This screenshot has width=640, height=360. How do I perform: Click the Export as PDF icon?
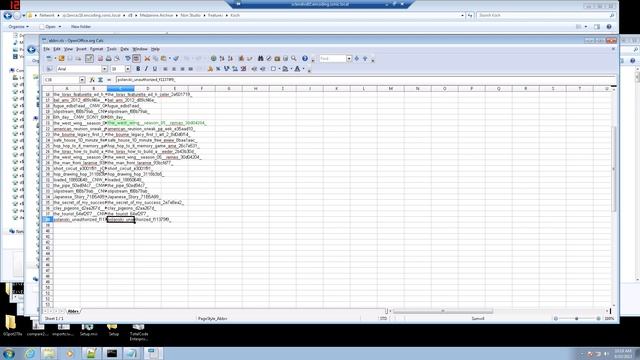pos(100,59)
